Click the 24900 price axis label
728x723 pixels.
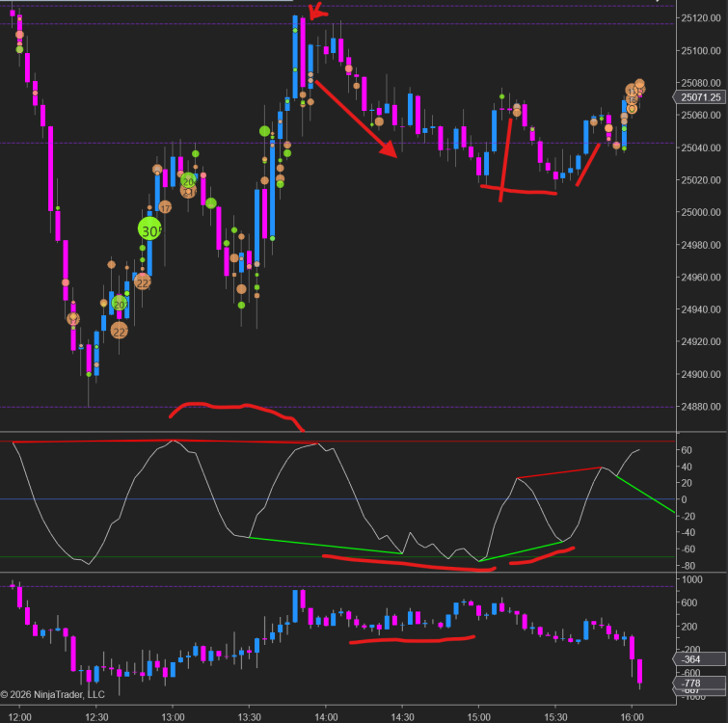(x=696, y=374)
